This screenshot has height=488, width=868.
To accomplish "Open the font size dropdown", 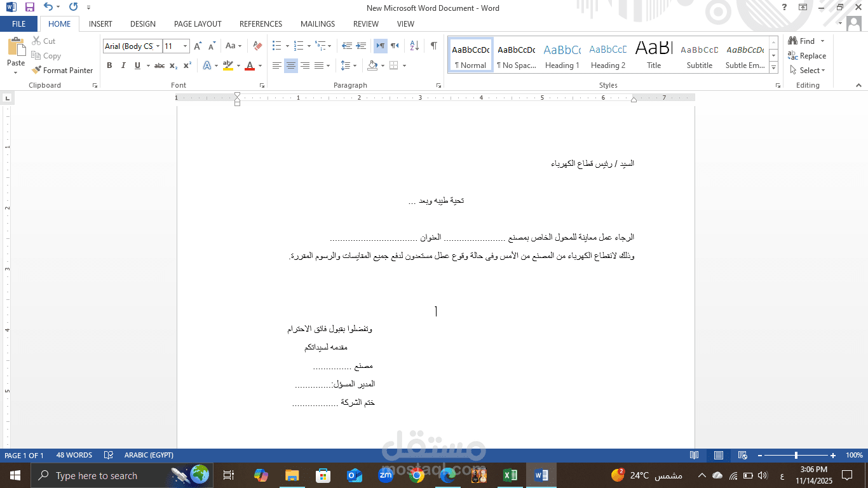I will pyautogui.click(x=184, y=46).
